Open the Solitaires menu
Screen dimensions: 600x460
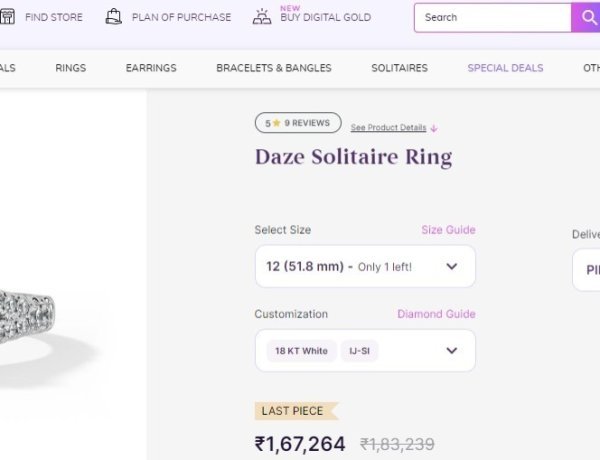click(399, 68)
